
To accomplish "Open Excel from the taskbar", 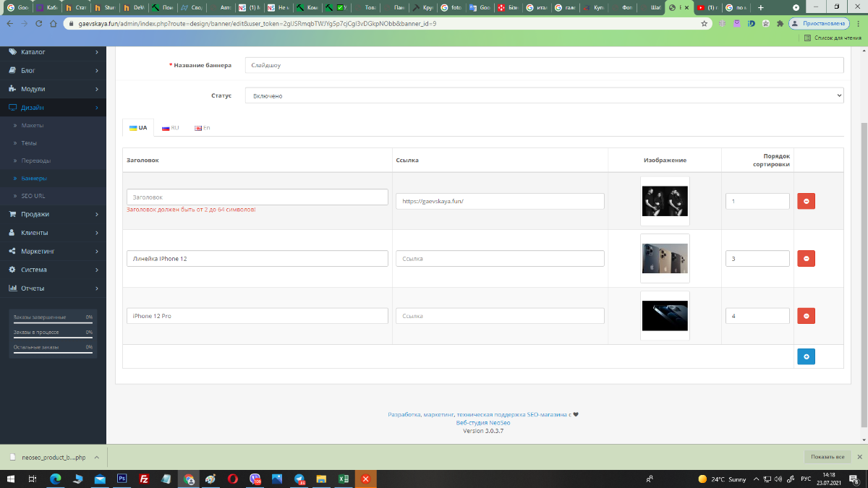I will pyautogui.click(x=344, y=479).
